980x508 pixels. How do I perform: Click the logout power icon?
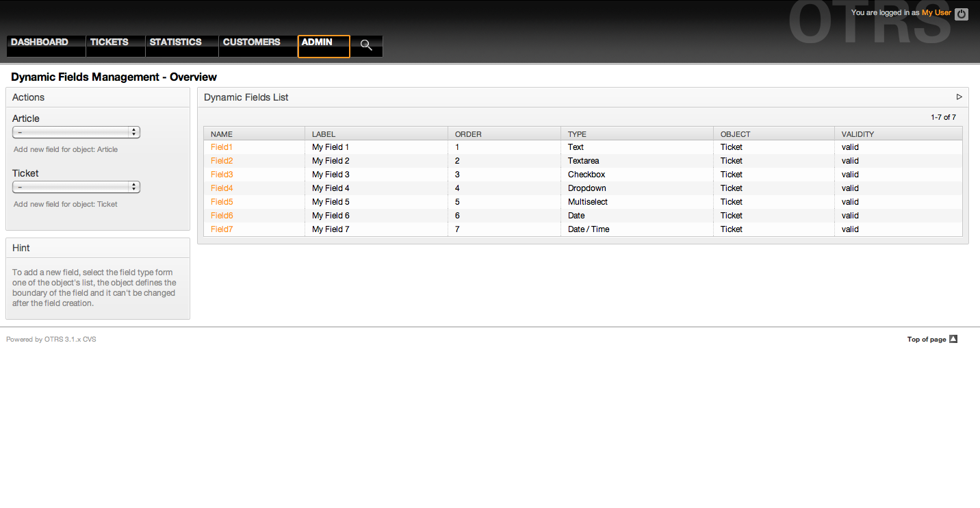(x=962, y=14)
